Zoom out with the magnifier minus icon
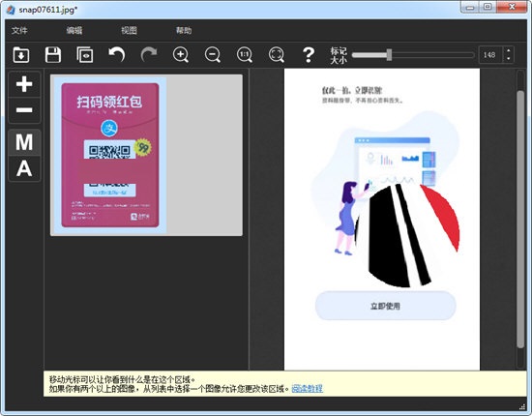This screenshot has width=532, height=416. click(213, 54)
